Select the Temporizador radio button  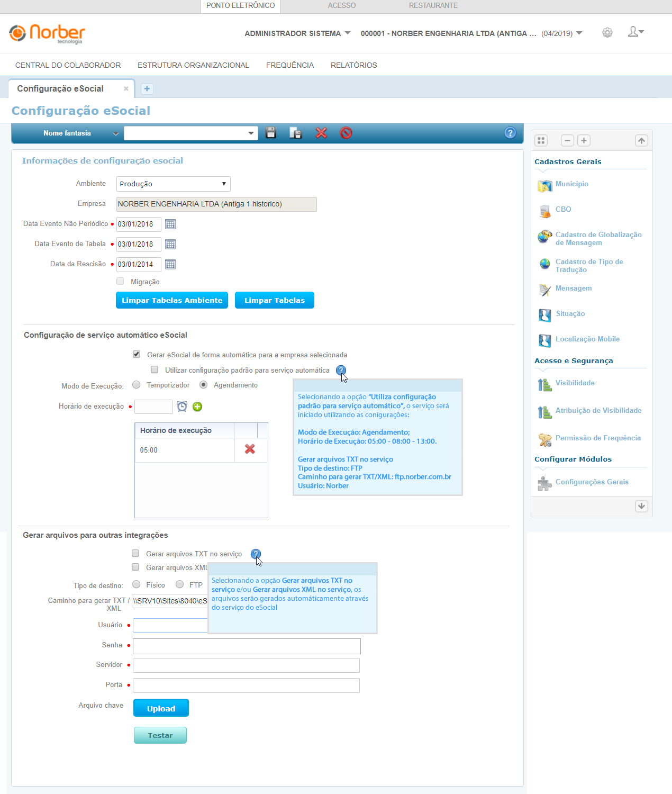click(x=137, y=385)
